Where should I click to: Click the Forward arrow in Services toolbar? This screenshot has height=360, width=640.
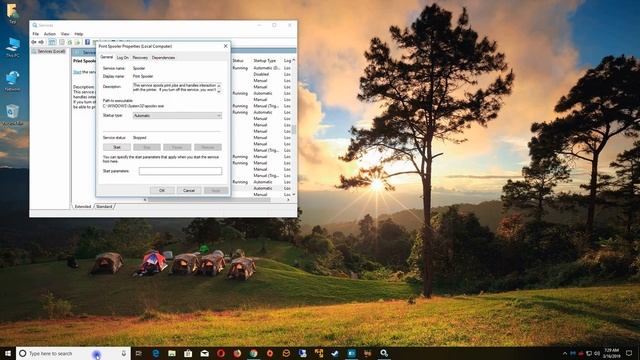(41, 42)
